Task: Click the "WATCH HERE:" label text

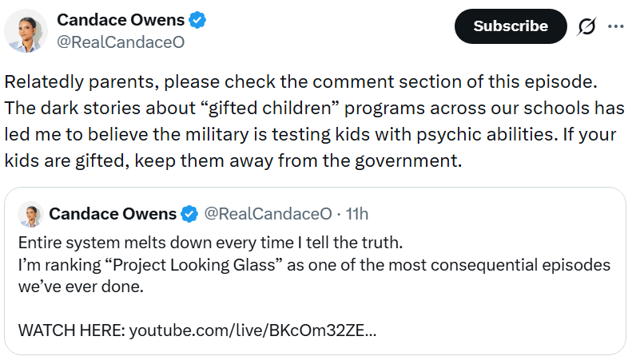Action: (x=70, y=330)
